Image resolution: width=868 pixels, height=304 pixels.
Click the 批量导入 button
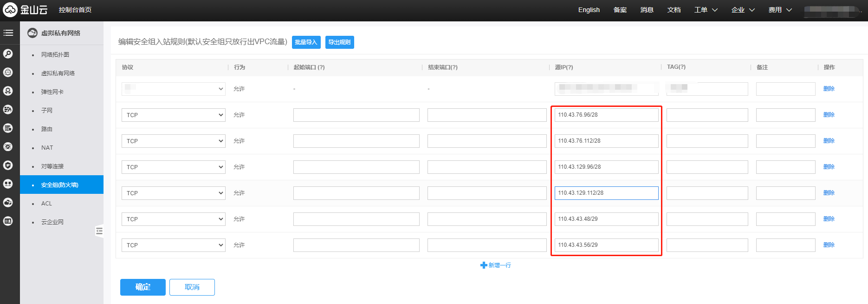(x=306, y=42)
